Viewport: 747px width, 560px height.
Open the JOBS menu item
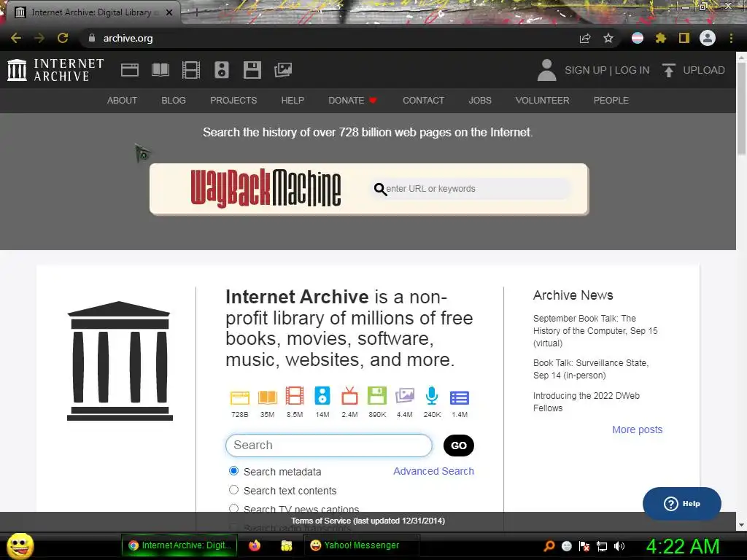pyautogui.click(x=480, y=101)
